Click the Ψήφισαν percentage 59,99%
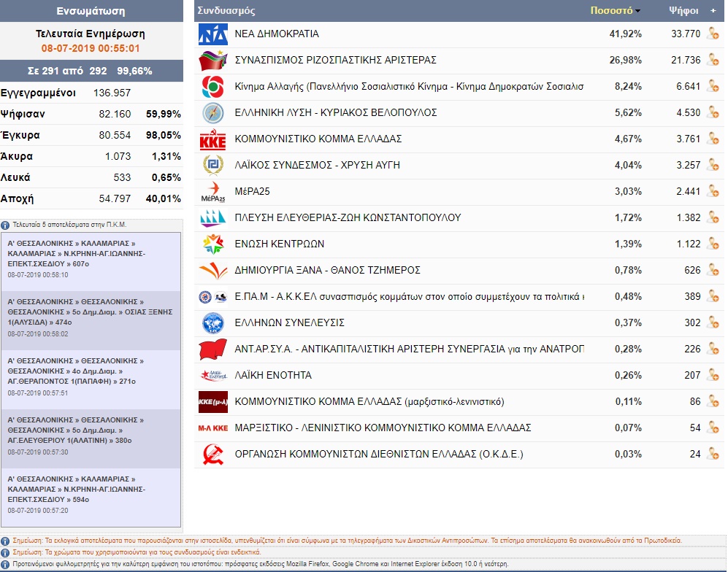Image resolution: width=728 pixels, height=572 pixels. point(164,114)
